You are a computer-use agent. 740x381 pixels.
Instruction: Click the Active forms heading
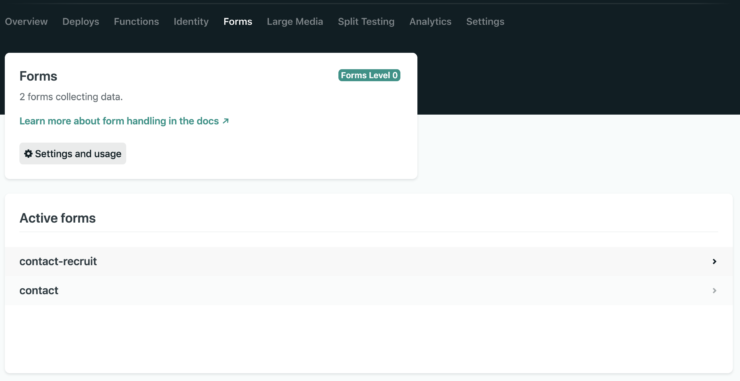pyautogui.click(x=58, y=218)
